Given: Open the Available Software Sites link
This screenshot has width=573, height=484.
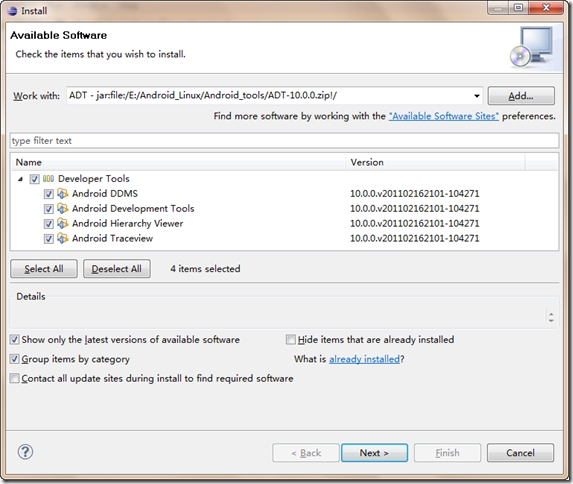Looking at the screenshot, I should pyautogui.click(x=444, y=116).
